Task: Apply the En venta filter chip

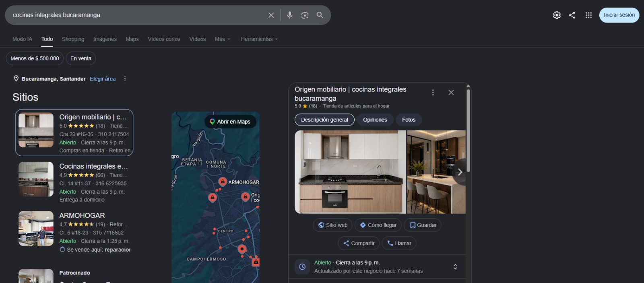Action: pyautogui.click(x=81, y=58)
